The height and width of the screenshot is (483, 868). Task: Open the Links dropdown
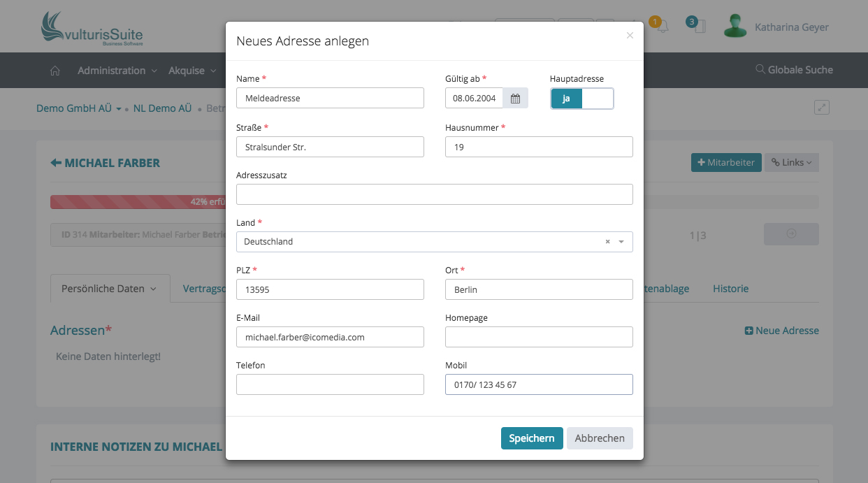[791, 163]
